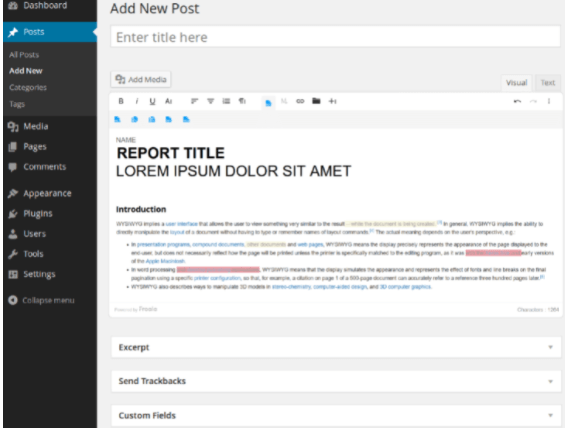This screenshot has width=565, height=428.
Task: Open the paragraph format icon
Action: (x=242, y=101)
